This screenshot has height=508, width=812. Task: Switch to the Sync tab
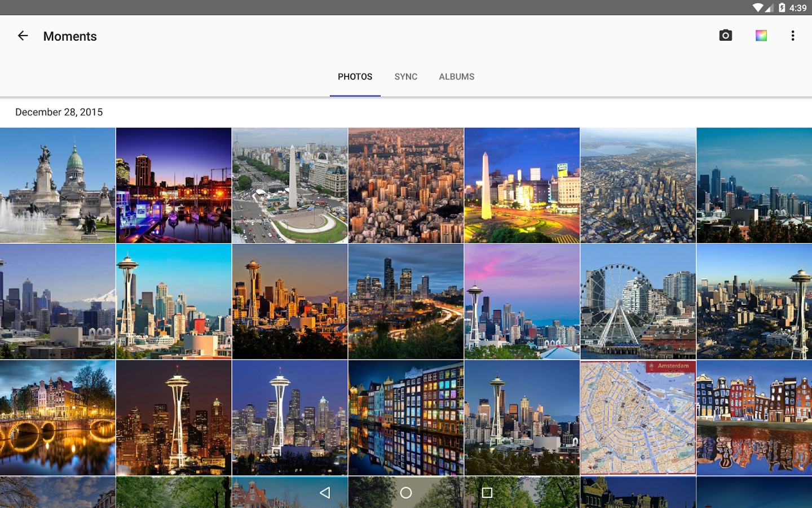click(405, 77)
